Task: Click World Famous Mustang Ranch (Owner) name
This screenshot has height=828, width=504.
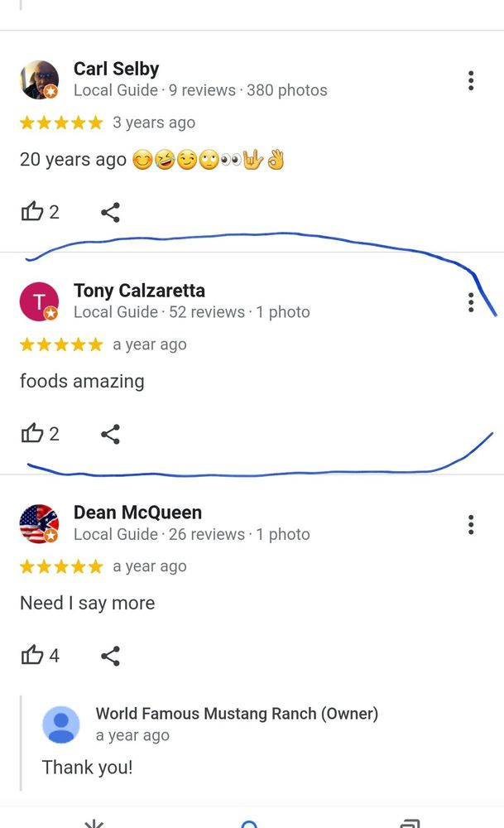Action: click(x=237, y=714)
